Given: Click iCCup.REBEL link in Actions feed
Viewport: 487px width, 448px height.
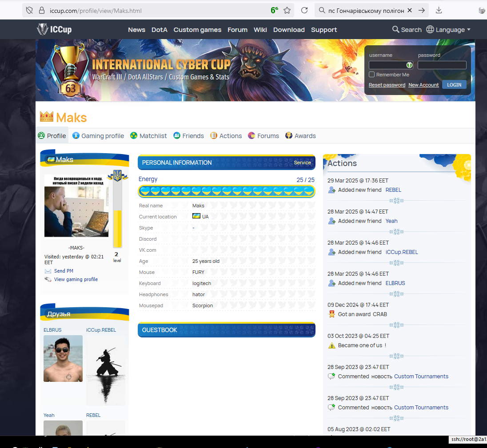Looking at the screenshot, I should coord(402,252).
